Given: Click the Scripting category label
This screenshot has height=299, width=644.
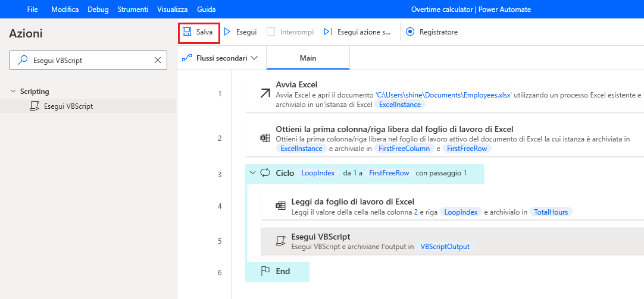Looking at the screenshot, I should tap(35, 92).
